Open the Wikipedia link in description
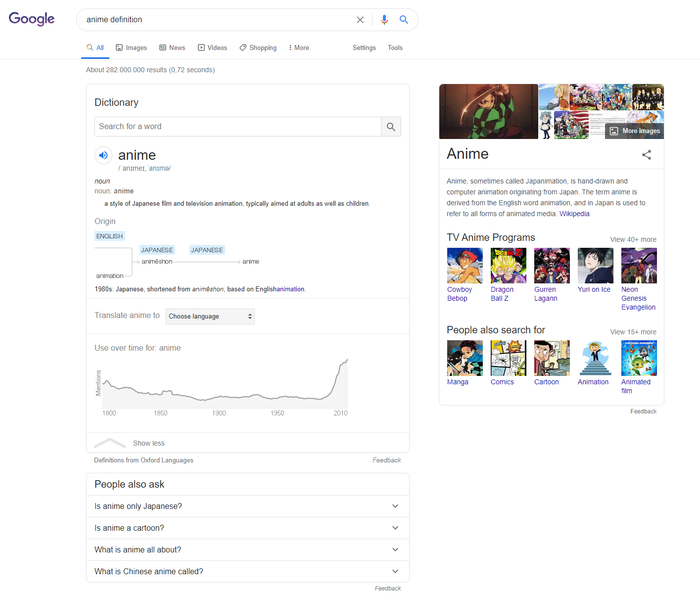Image resolution: width=700 pixels, height=594 pixels. pos(574,214)
